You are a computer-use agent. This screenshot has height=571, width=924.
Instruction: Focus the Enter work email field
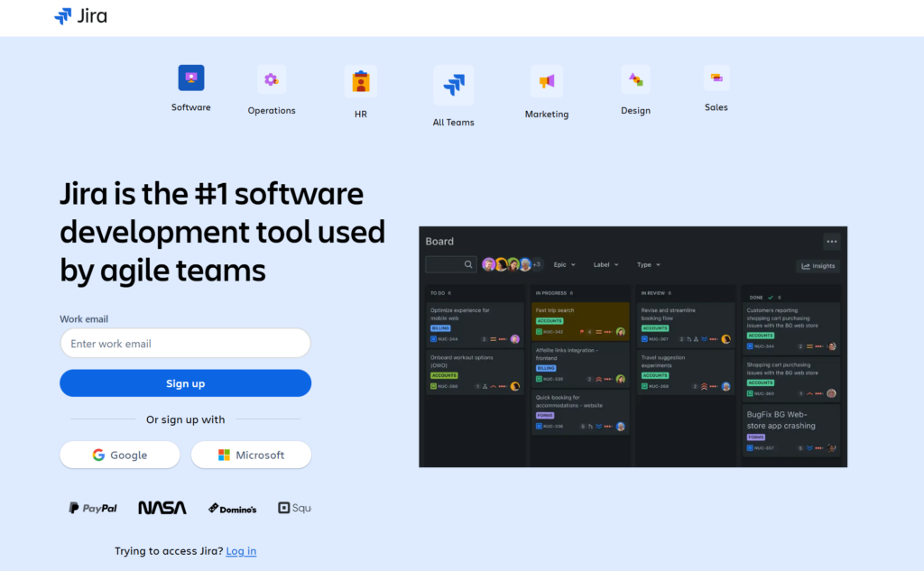pyautogui.click(x=185, y=344)
